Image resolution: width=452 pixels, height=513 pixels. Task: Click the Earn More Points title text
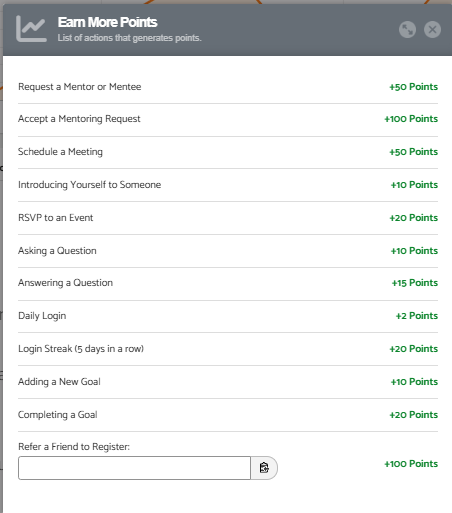pos(107,22)
